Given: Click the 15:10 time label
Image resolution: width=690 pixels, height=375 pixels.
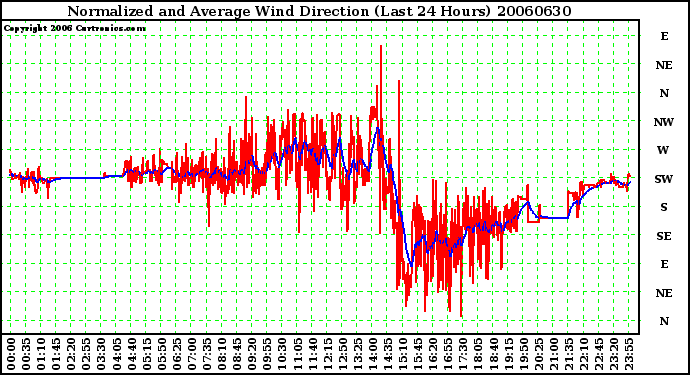Looking at the screenshot, I should pos(402,354).
